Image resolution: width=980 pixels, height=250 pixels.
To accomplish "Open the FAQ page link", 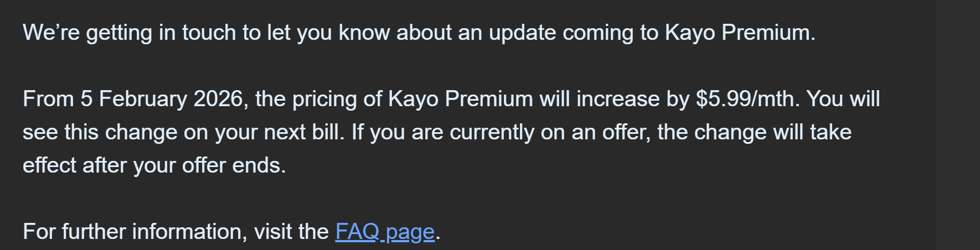I will point(385,232).
